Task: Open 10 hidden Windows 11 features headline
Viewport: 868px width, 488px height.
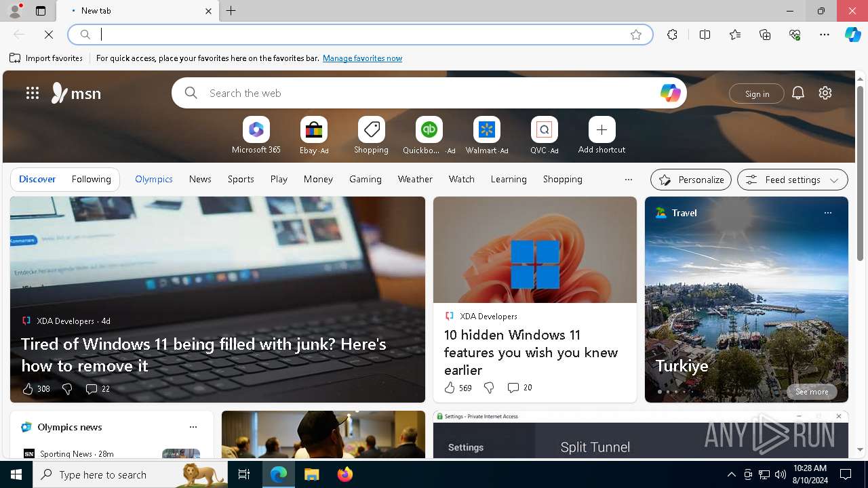Action: click(x=531, y=352)
